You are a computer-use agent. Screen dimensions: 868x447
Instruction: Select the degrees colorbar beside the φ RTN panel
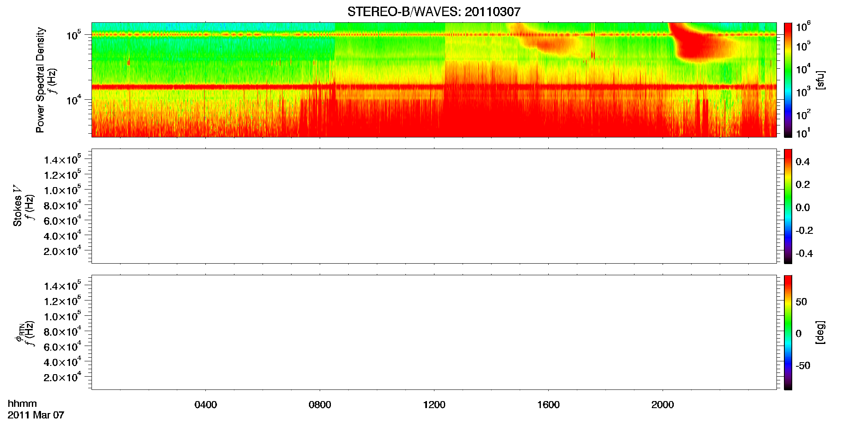(788, 332)
